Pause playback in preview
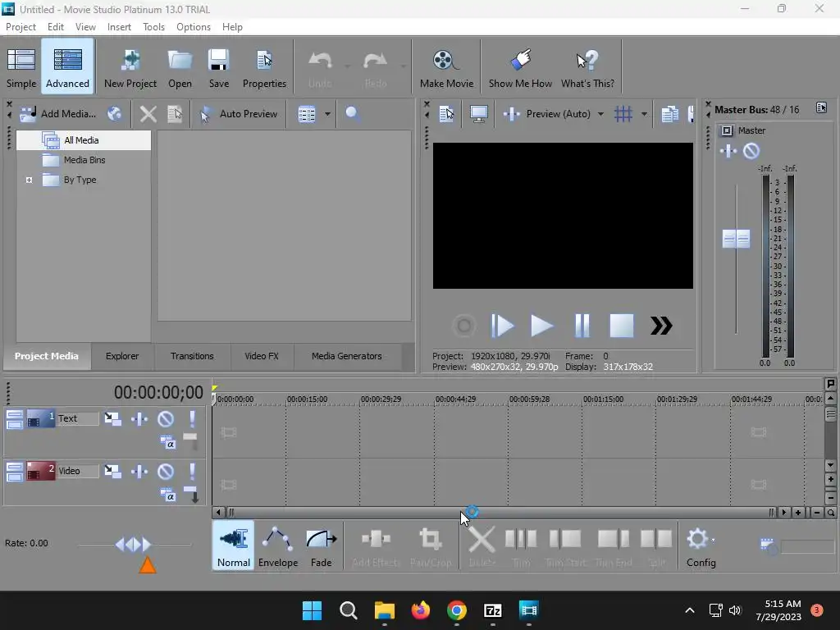 tap(582, 326)
